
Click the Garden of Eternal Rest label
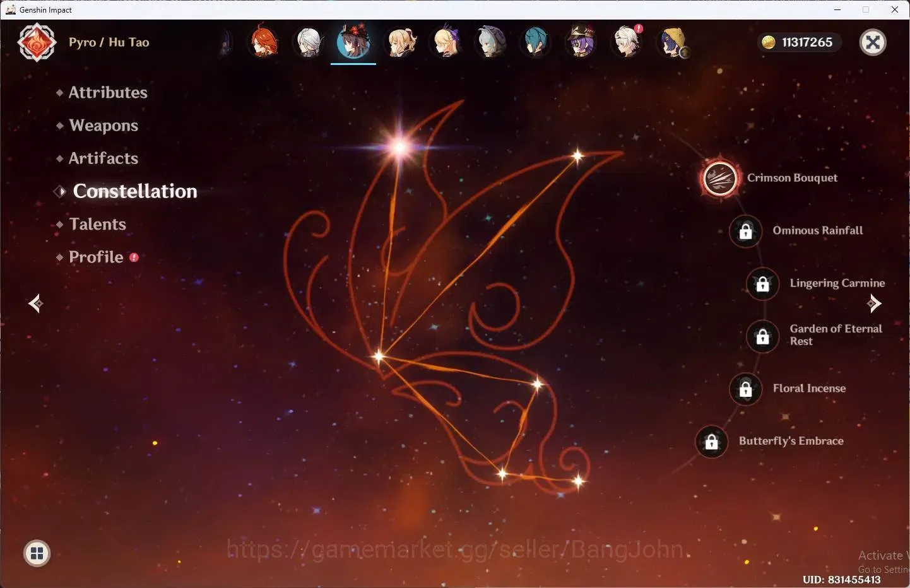(x=836, y=335)
